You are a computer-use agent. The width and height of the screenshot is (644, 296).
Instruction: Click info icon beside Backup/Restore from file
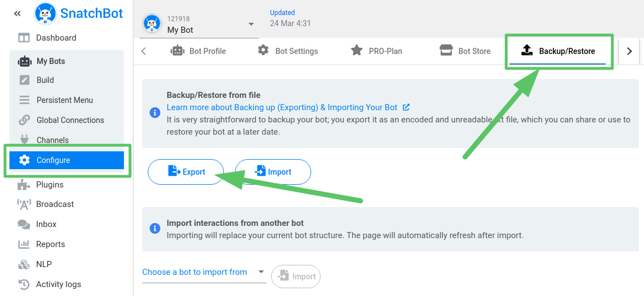(155, 112)
